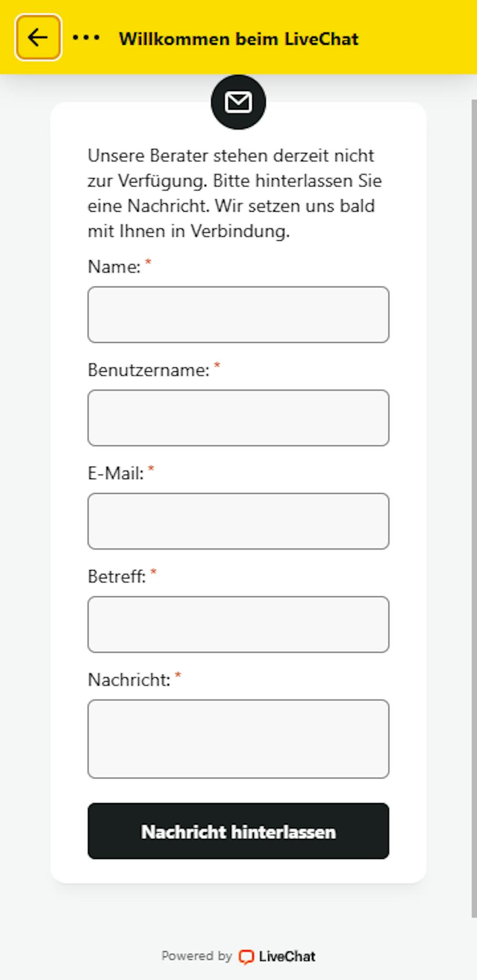Click the E-Mail: field label

(x=116, y=473)
